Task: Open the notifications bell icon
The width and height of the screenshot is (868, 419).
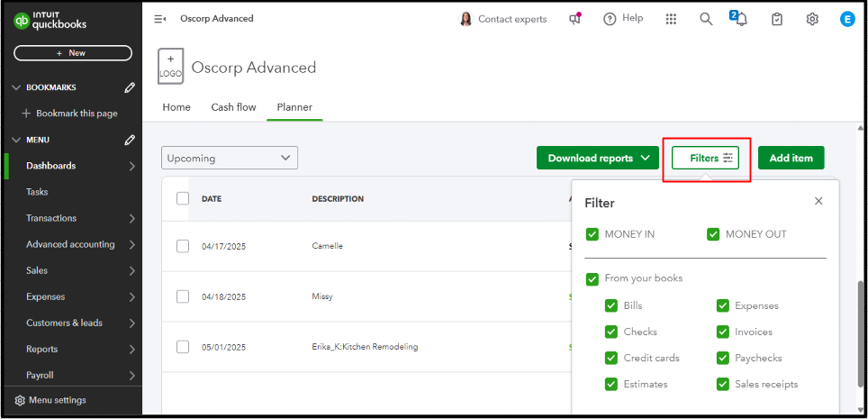Action: point(740,19)
